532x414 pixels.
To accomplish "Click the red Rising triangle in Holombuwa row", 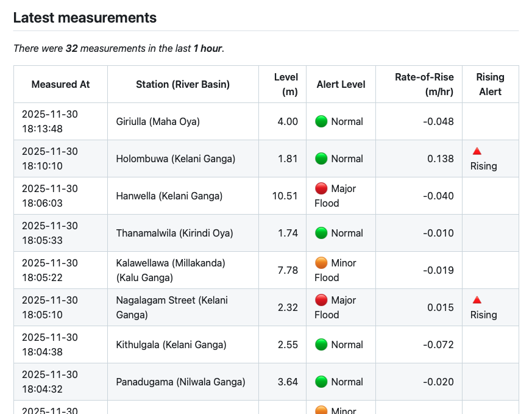I will click(x=477, y=151).
